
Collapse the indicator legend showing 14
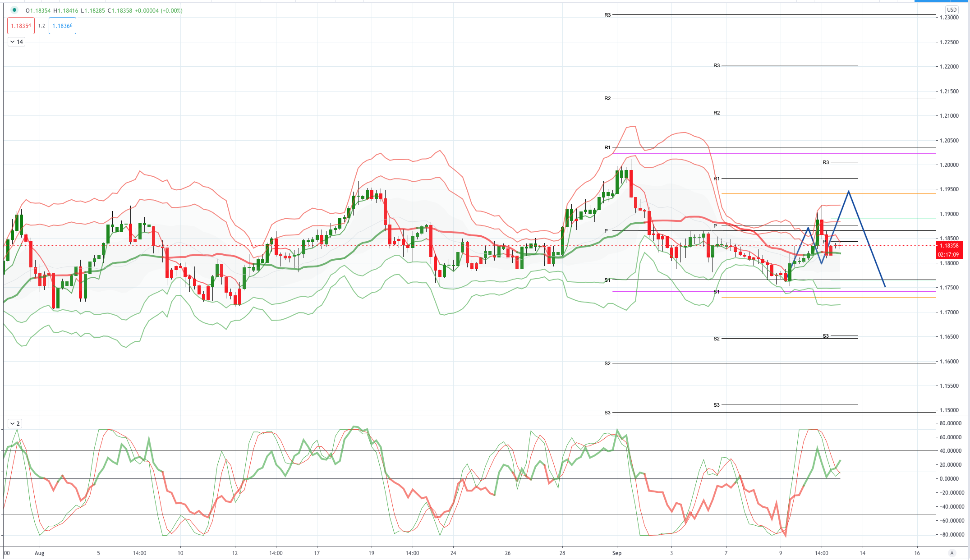[x=17, y=42]
